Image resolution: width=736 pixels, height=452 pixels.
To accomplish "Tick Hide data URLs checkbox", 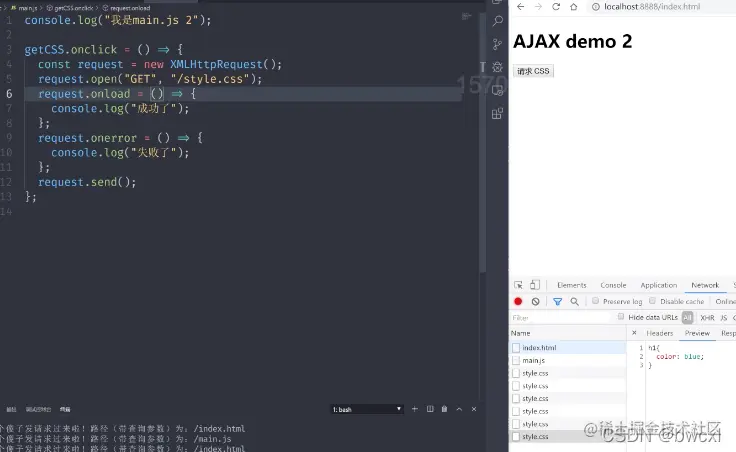I will click(621, 317).
